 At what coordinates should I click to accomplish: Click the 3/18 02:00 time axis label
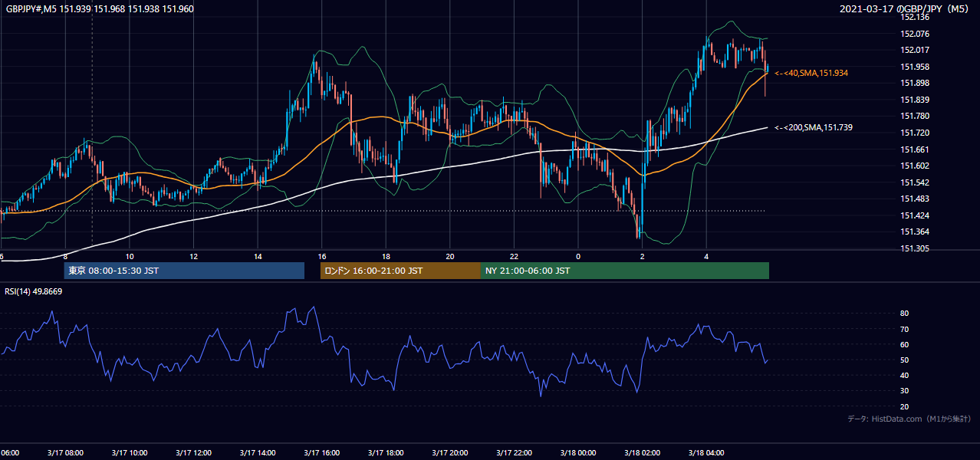(x=642, y=452)
